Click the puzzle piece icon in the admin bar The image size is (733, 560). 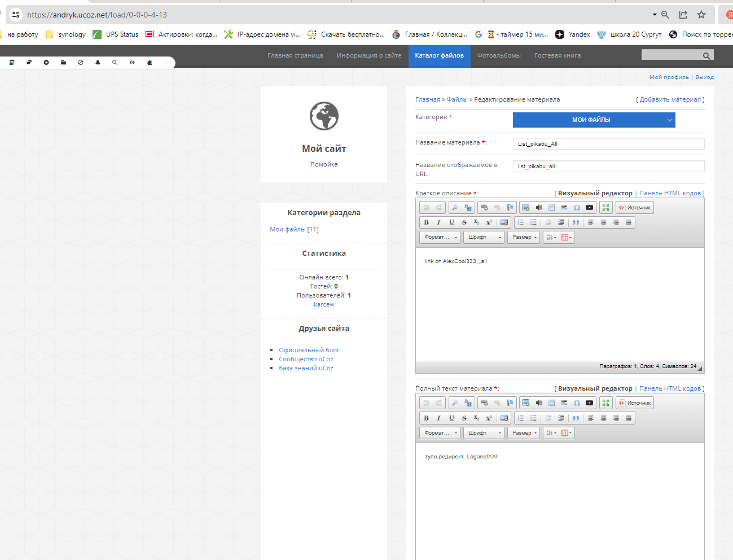pyautogui.click(x=149, y=63)
